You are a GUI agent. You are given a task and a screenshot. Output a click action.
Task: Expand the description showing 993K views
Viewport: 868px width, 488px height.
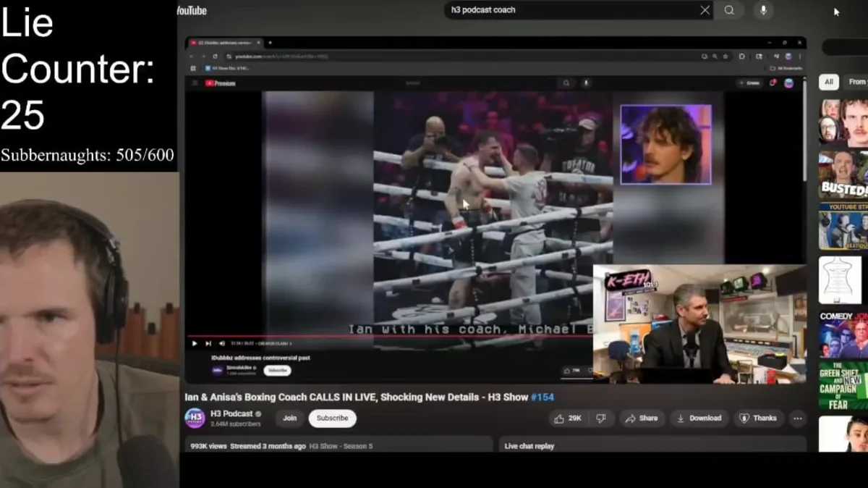coord(339,446)
